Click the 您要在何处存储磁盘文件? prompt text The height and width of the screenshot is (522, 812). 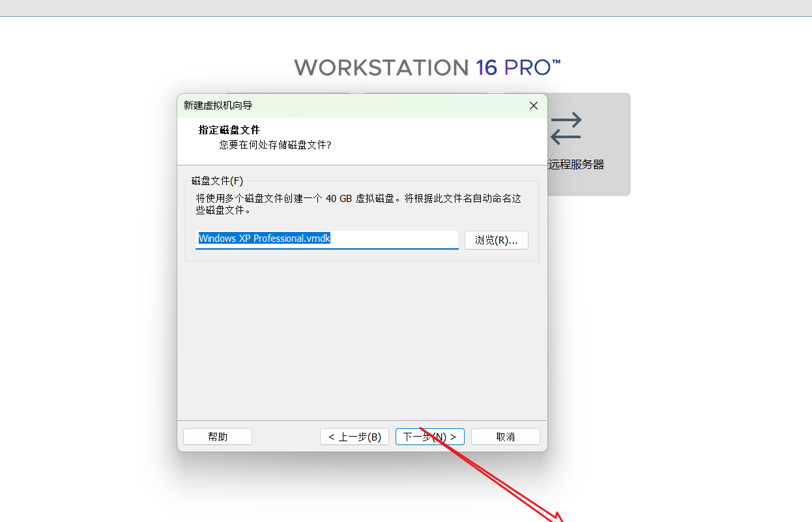275,145
